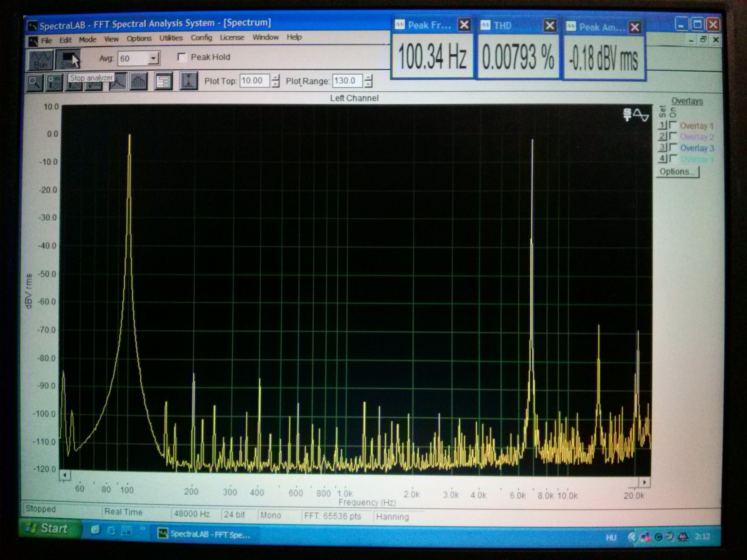Click the Windows Start button
Screen dimensions: 747x560
click(x=49, y=528)
